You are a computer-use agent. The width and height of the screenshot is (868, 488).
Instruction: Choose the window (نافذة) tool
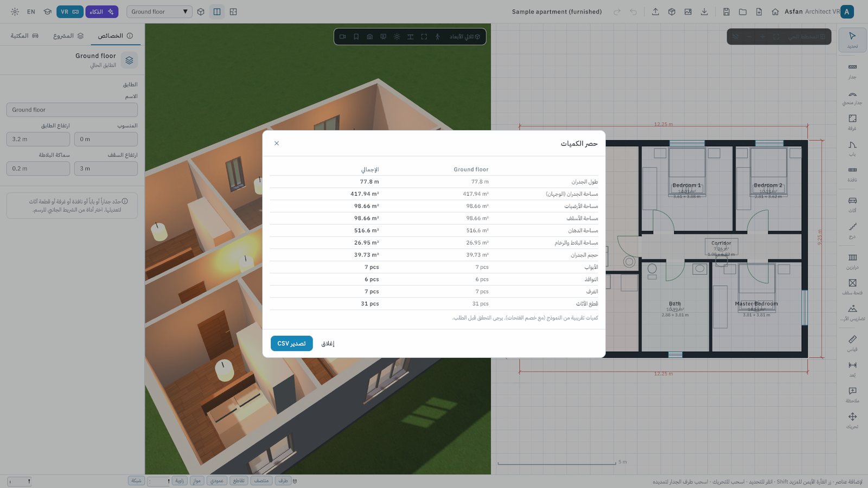[x=852, y=174]
